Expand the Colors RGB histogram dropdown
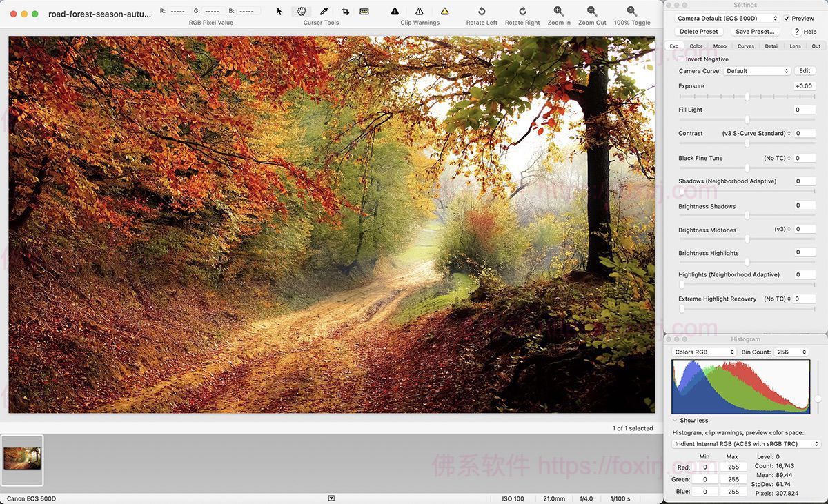The image size is (828, 504). 704,352
